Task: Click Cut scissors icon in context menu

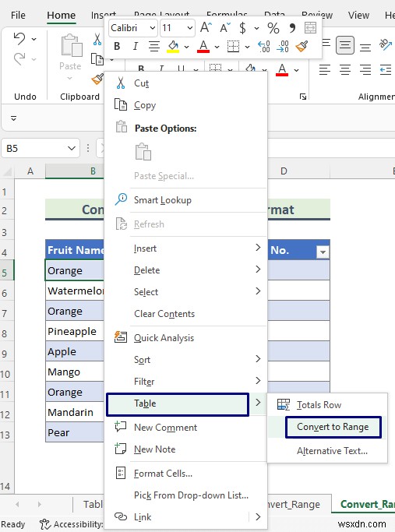Action: (121, 83)
